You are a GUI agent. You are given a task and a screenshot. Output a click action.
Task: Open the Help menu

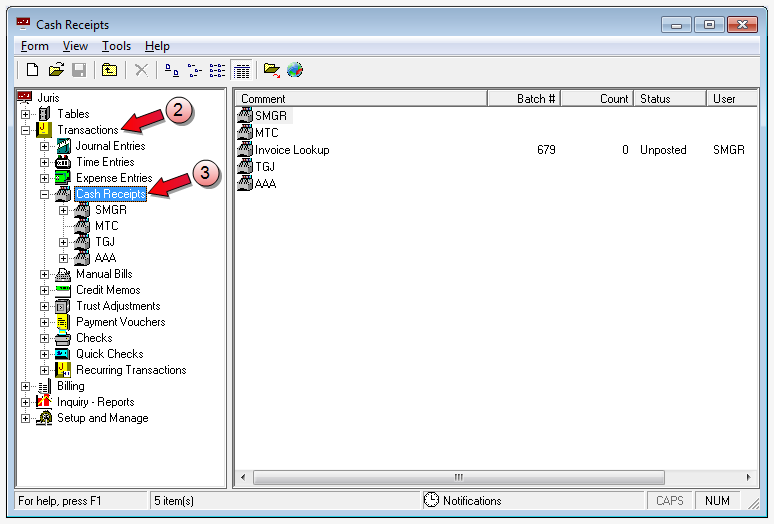pyautogui.click(x=157, y=46)
